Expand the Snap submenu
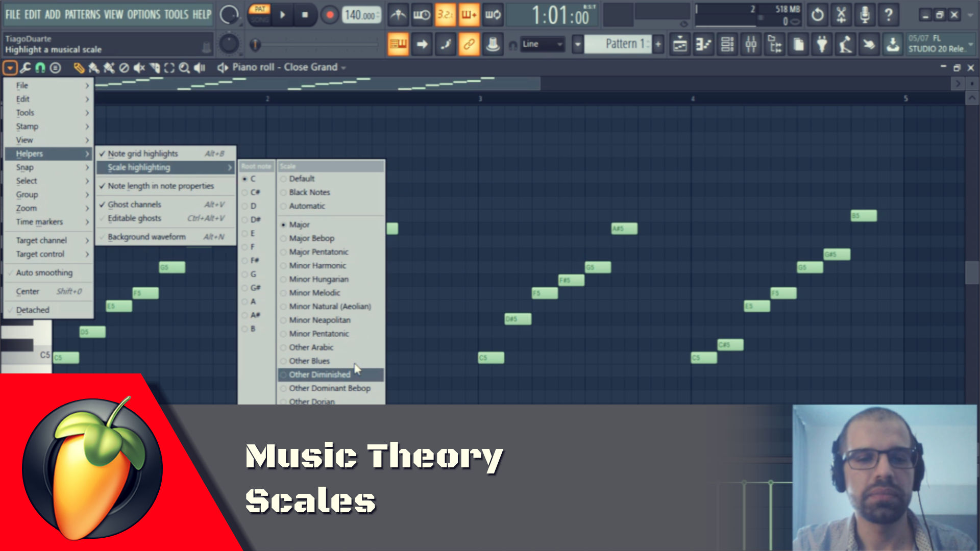The image size is (980, 551). click(48, 167)
